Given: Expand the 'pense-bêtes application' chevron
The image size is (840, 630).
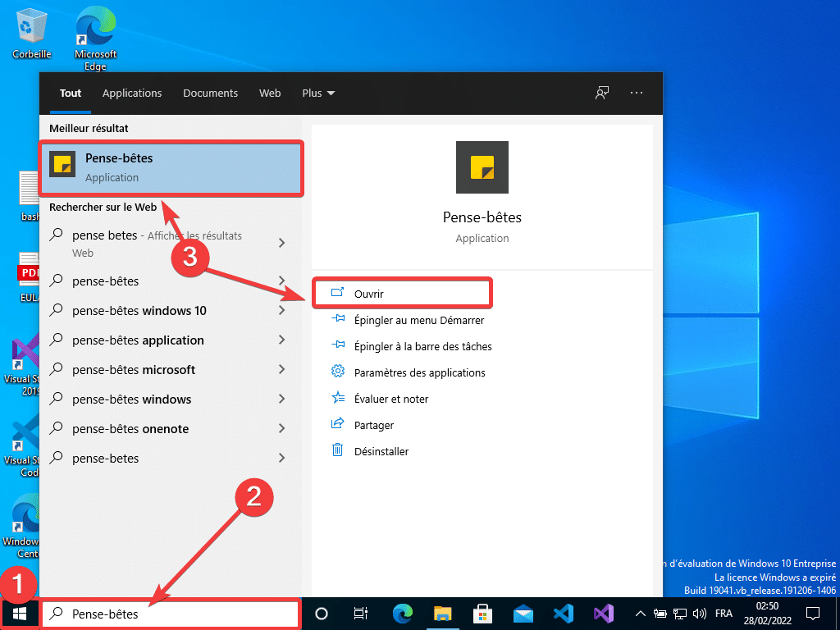Looking at the screenshot, I should pyautogui.click(x=282, y=340).
